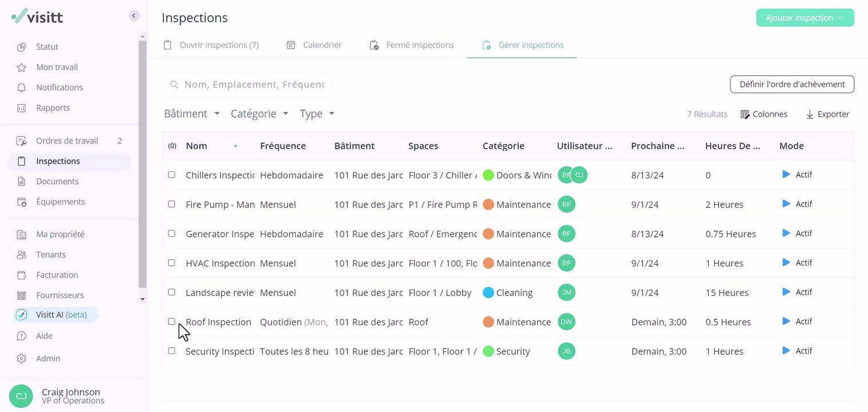Collapse the sidebar with the chevron button
This screenshot has height=412, width=868.
point(134,16)
